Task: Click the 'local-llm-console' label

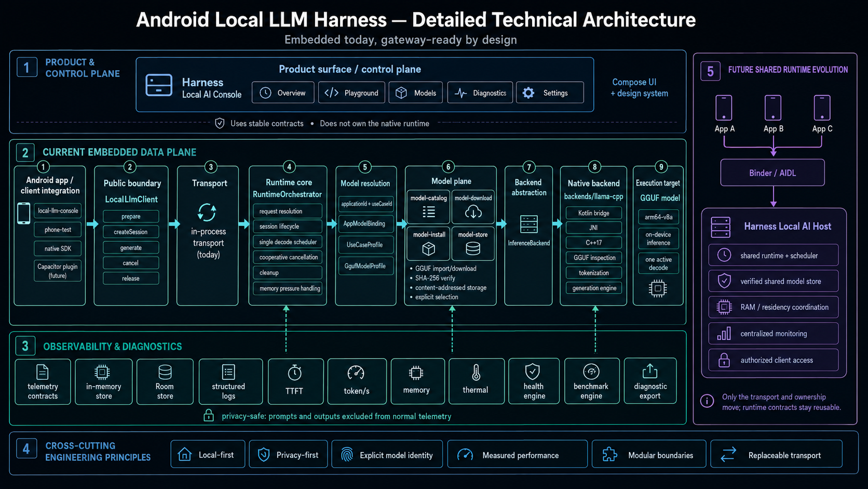Action: click(x=58, y=210)
